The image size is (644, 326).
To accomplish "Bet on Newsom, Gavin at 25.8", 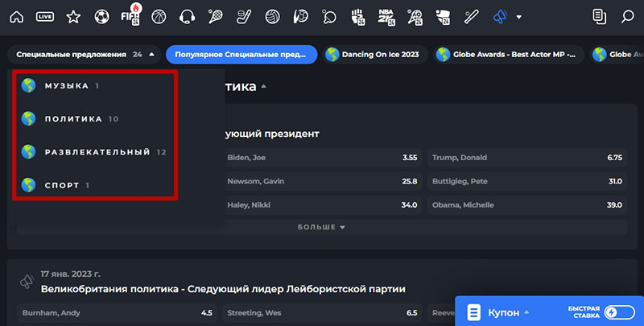I will point(322,181).
